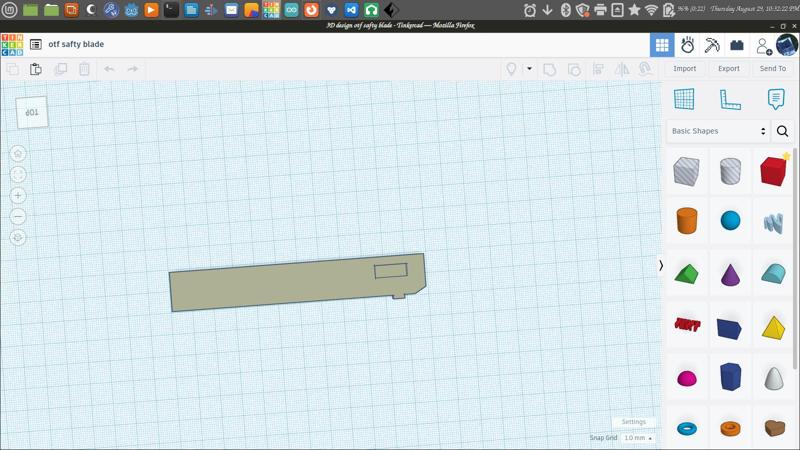
Task: Pick the striped Cylinder hole shape
Action: click(730, 171)
